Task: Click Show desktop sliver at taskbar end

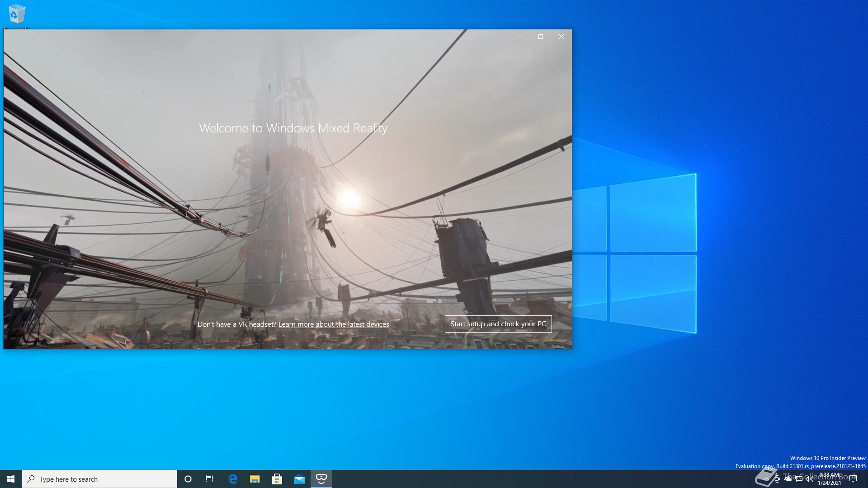Action: coord(866,479)
